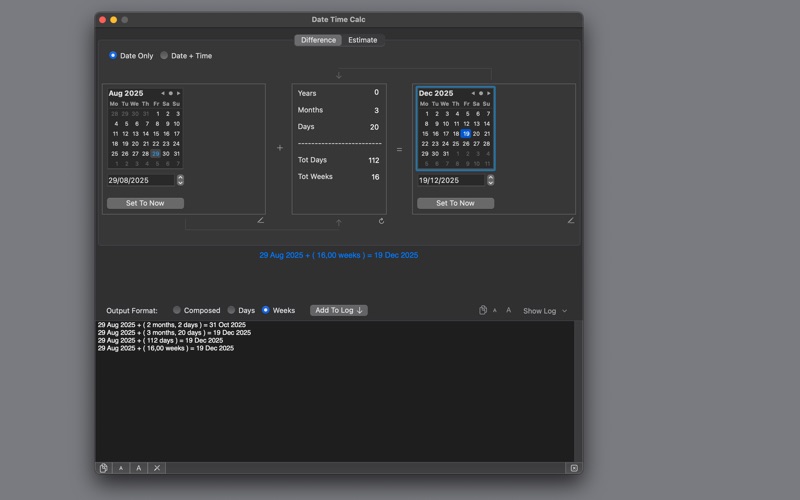Screen dimensions: 800x500
Task: Click log line ending 31 Oct 2025
Action: pyautogui.click(x=172, y=324)
